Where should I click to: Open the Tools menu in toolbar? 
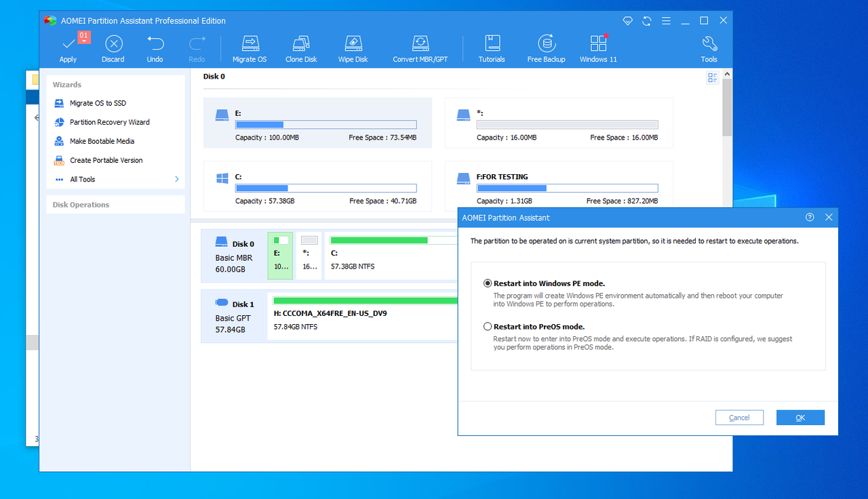coord(709,49)
